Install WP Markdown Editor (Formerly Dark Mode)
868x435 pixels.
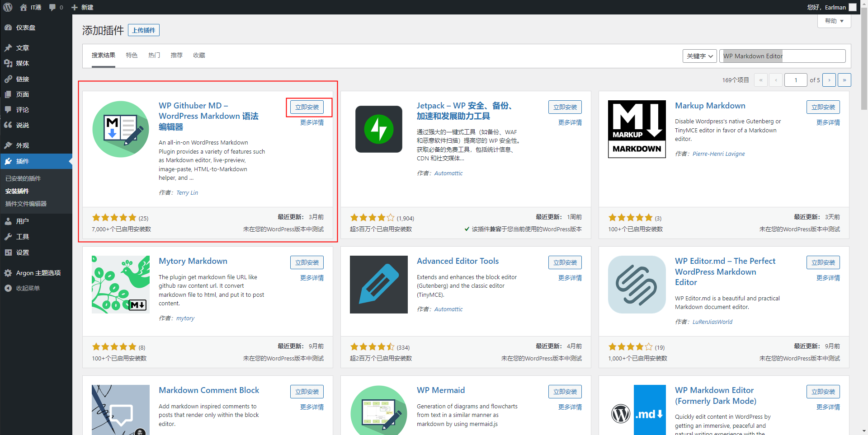click(x=823, y=392)
